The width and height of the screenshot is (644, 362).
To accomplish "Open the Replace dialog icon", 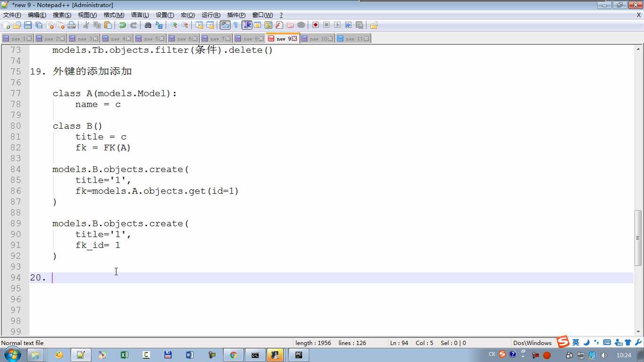I will [159, 25].
